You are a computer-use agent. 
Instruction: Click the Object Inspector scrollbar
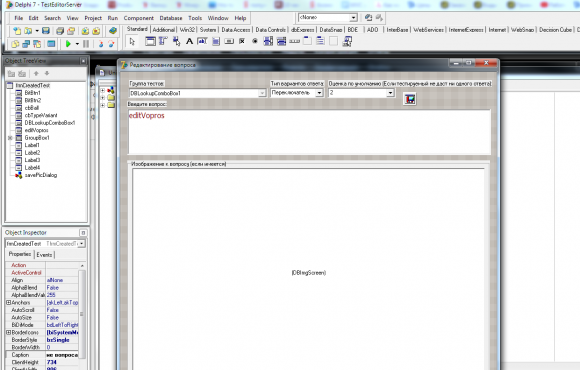click(x=82, y=314)
